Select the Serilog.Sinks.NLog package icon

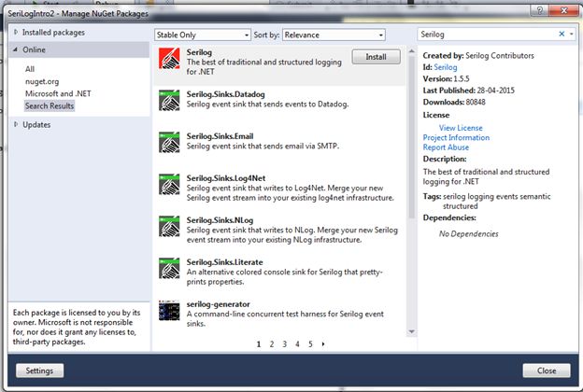(x=169, y=226)
